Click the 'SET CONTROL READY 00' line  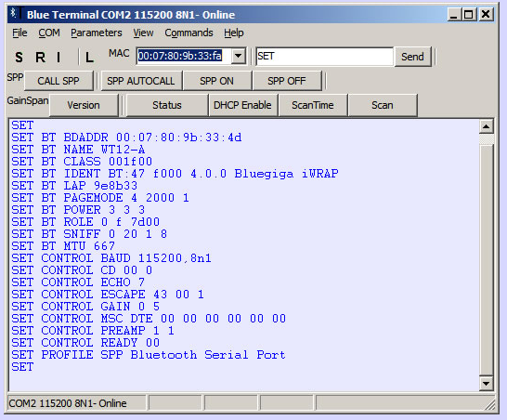pos(85,343)
